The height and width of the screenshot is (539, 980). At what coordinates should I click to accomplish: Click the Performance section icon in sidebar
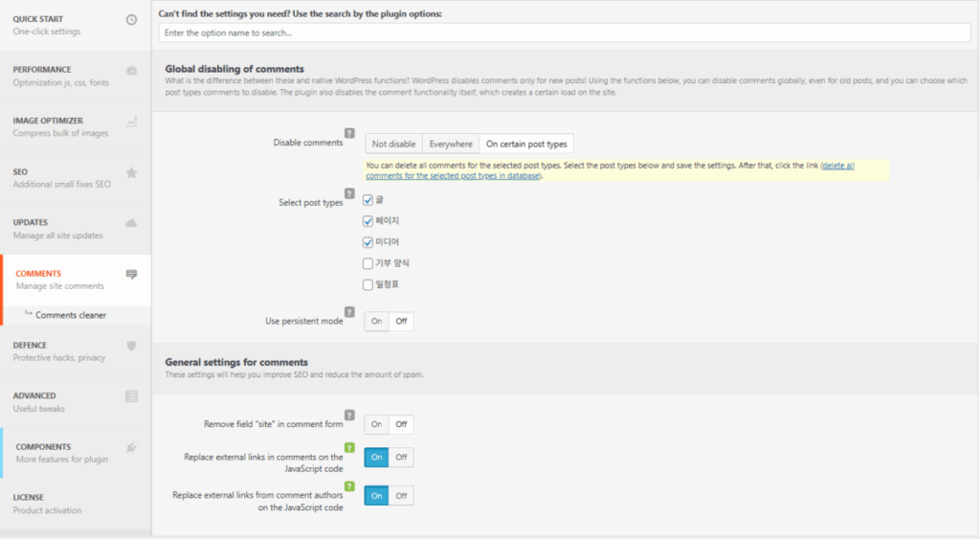131,70
